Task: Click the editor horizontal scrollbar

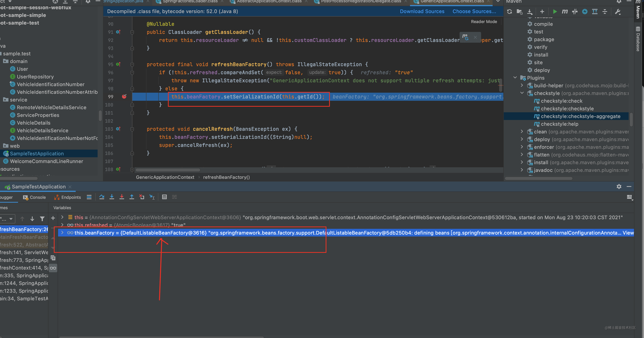Action: pos(168,170)
